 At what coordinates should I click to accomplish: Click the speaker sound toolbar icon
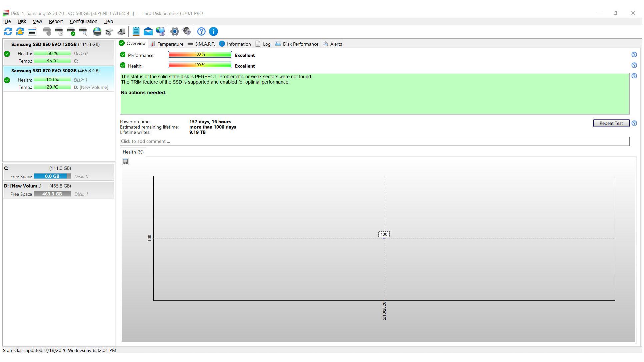click(x=187, y=32)
